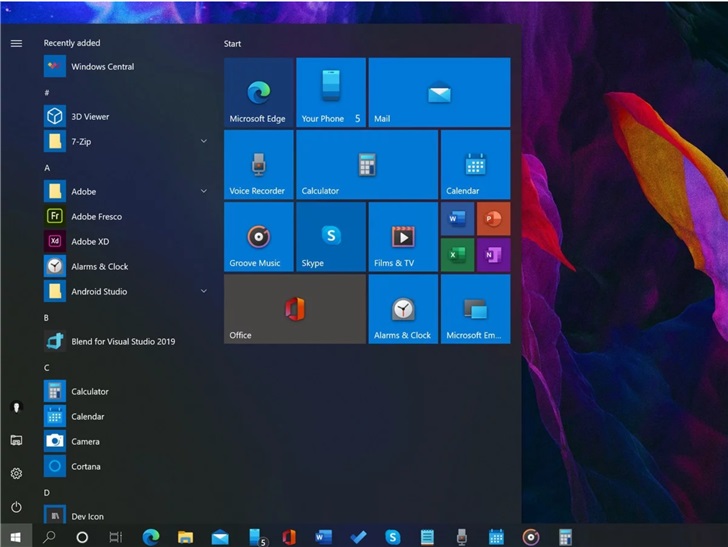Click the Windows Start button on taskbar
This screenshot has height=547, width=728.
pos(16,537)
